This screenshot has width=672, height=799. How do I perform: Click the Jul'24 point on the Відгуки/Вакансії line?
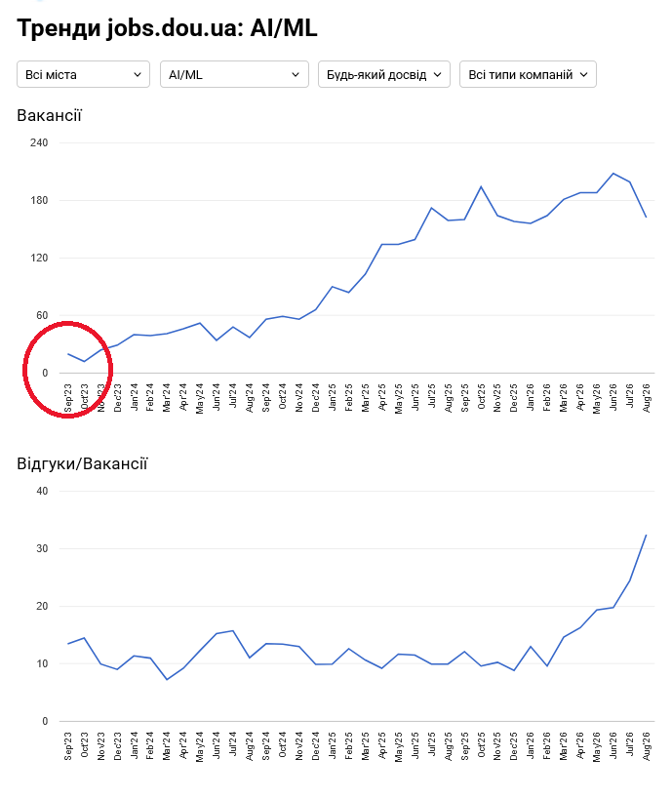[233, 631]
